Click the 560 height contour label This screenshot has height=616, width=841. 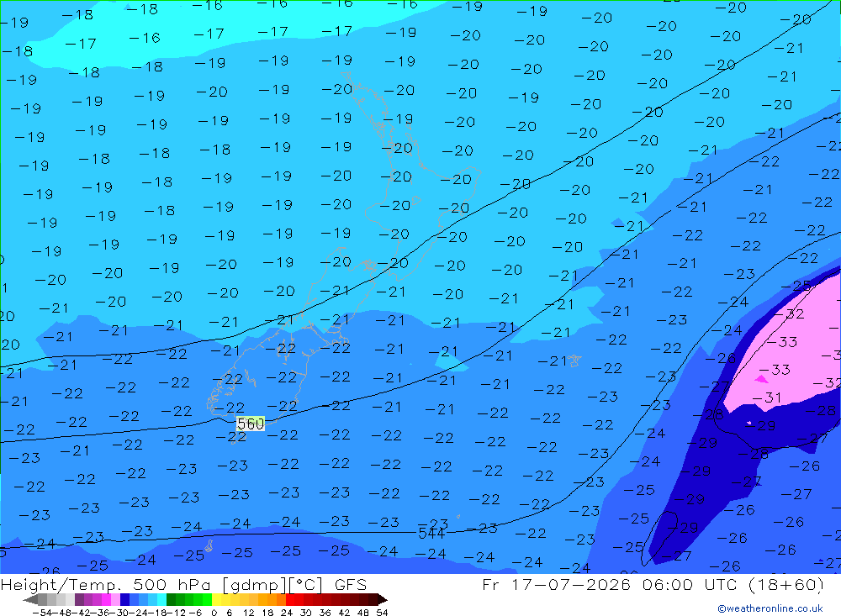point(251,424)
